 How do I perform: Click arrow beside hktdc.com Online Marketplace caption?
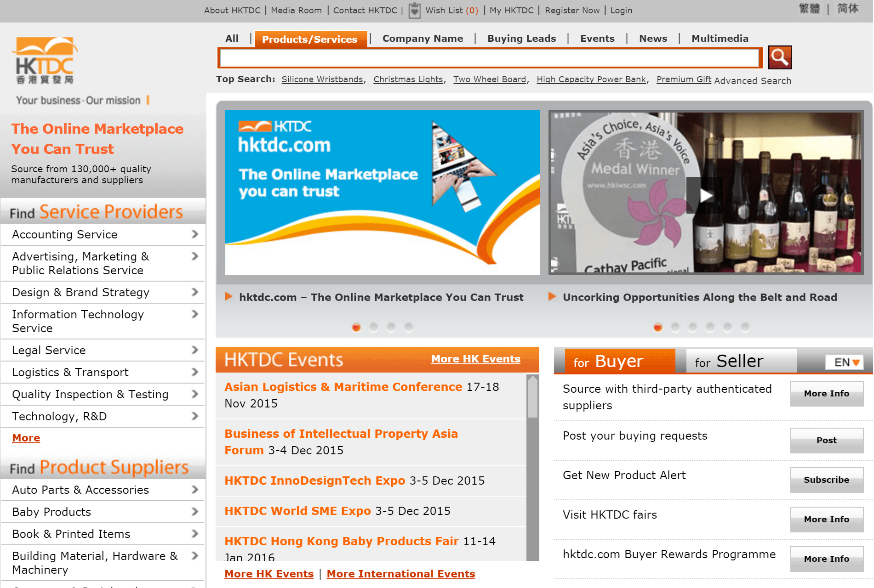228,297
